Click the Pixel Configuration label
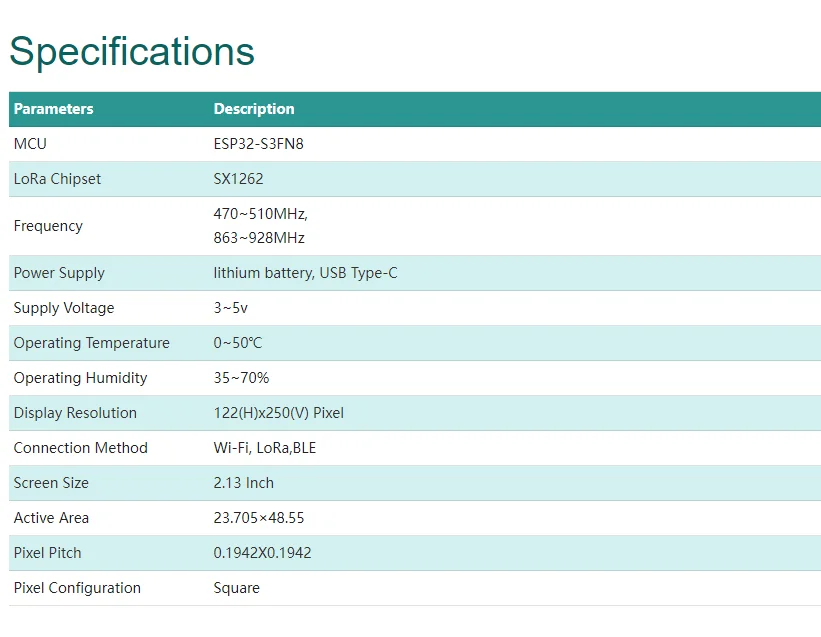This screenshot has width=821, height=637. 77,588
